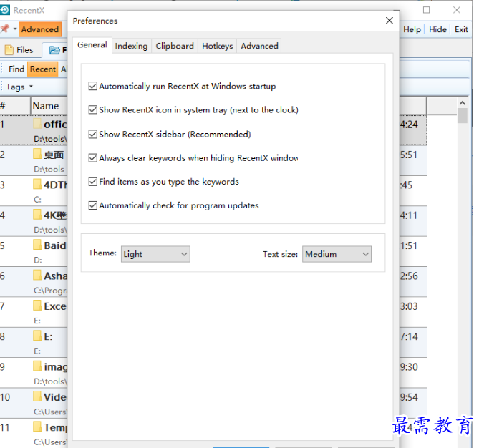
Task: Click the pin icon in RecentX toolbar
Action: point(4,29)
